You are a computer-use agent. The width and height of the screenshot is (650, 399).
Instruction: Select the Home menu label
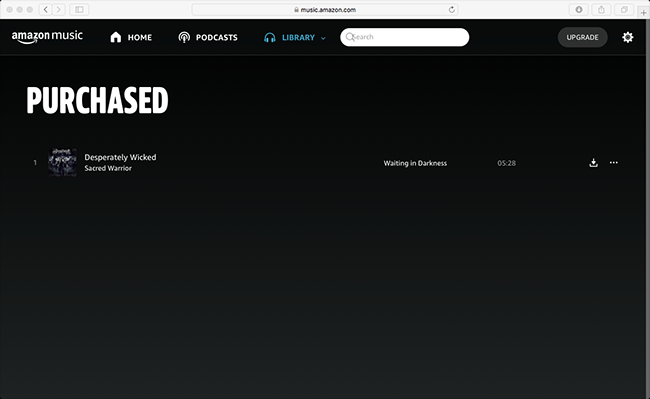coord(140,38)
